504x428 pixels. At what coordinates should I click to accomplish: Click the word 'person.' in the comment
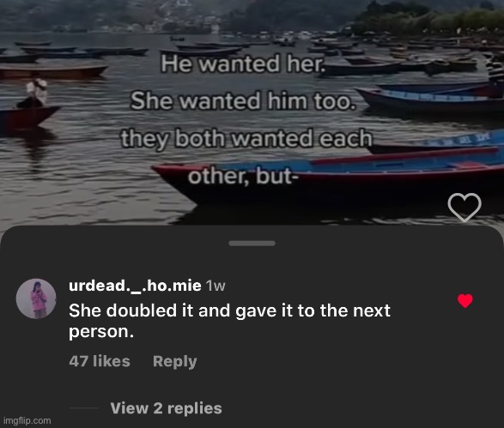[101, 332]
